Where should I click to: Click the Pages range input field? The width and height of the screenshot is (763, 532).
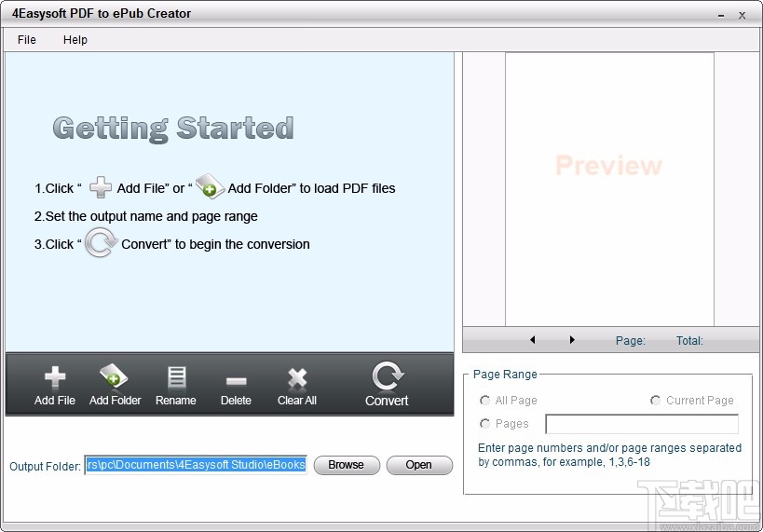click(642, 424)
